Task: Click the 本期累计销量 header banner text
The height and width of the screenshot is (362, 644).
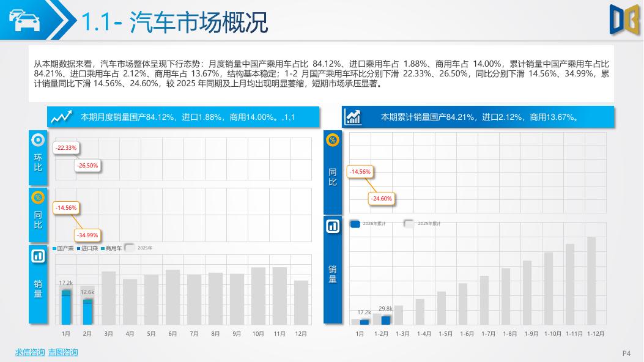Action: (479, 117)
